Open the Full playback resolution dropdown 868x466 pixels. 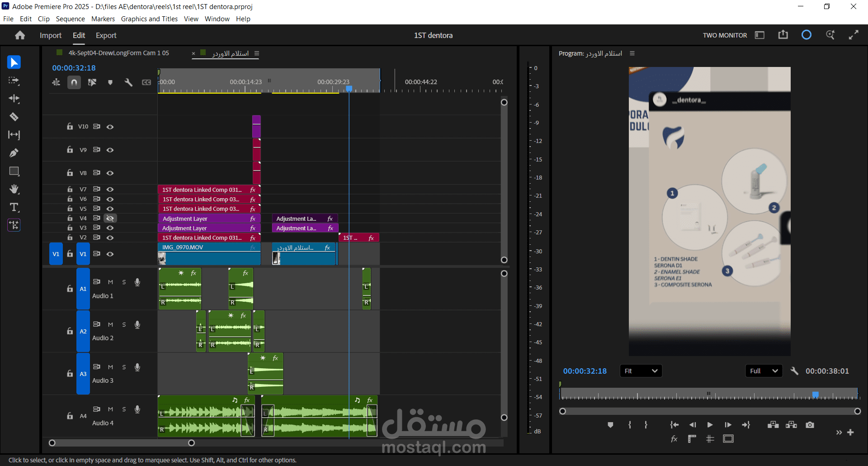click(x=764, y=371)
